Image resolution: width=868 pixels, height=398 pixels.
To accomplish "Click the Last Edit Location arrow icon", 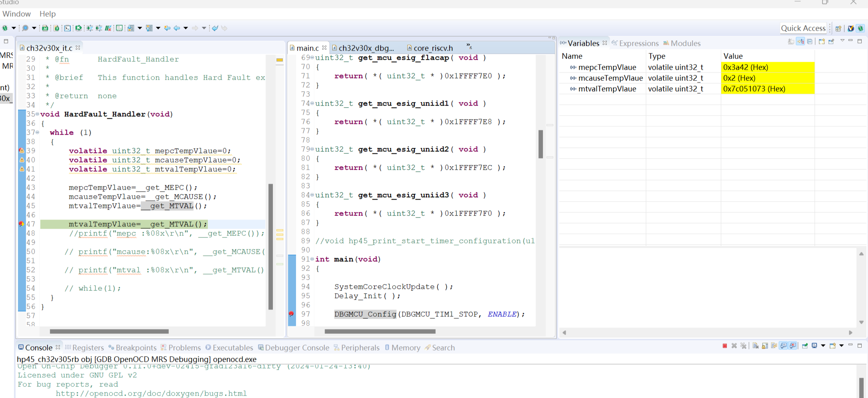I will [167, 28].
